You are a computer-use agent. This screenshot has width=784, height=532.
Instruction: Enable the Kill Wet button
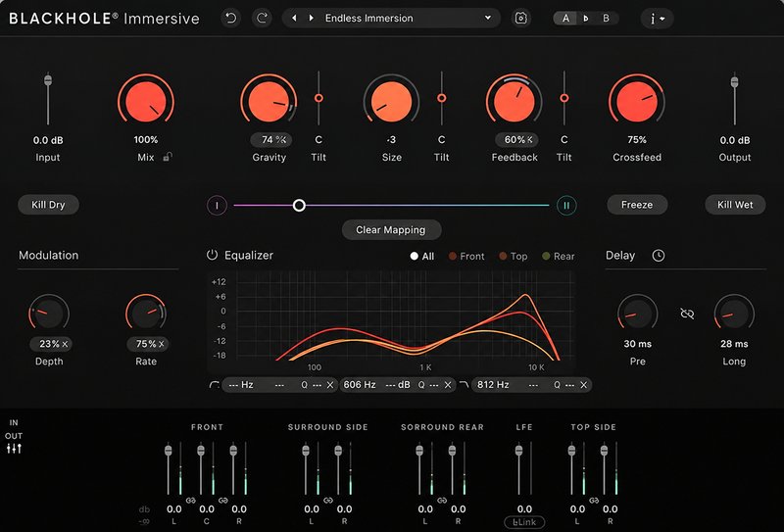click(735, 205)
